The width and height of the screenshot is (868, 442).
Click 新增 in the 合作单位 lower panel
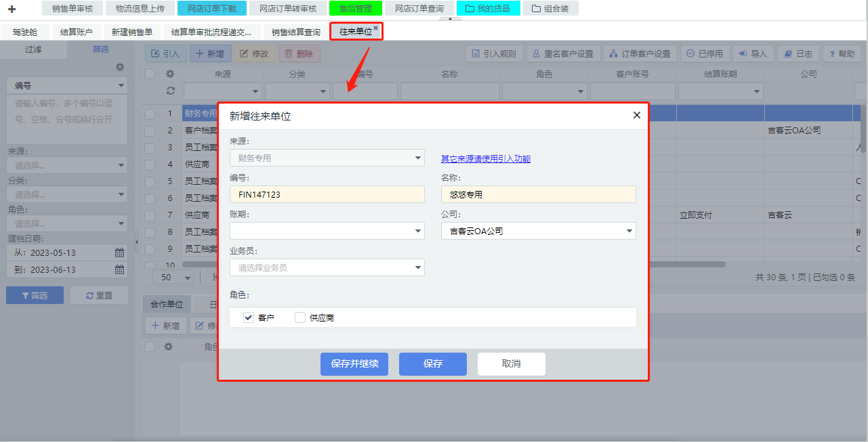166,326
